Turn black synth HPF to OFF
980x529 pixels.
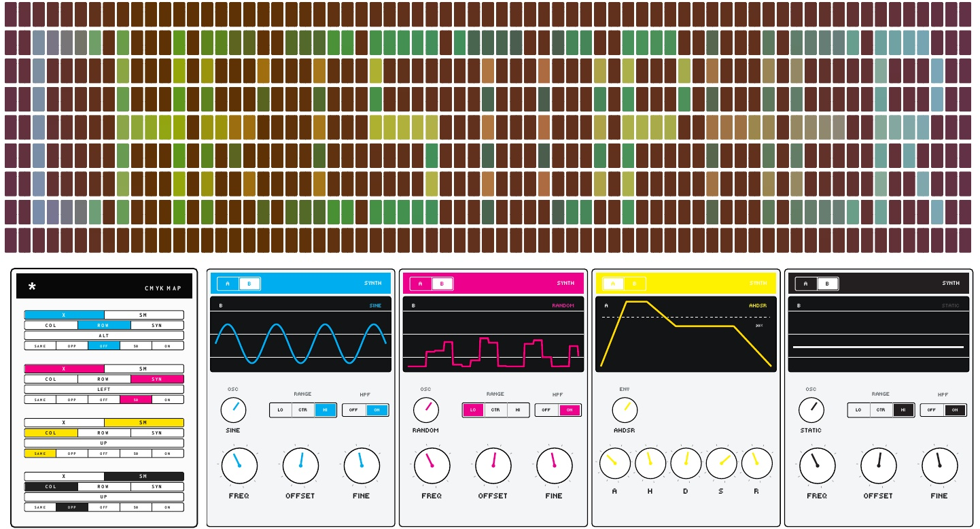[932, 410]
